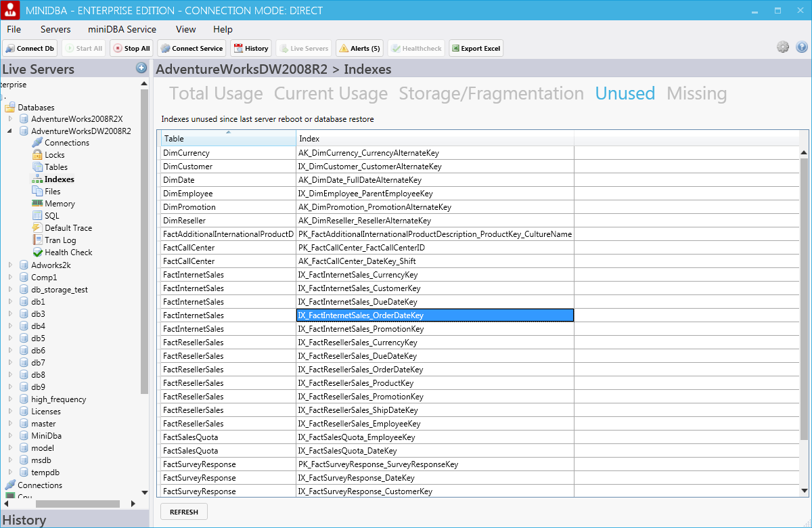Image resolution: width=812 pixels, height=528 pixels.
Task: Open the settings gear icon
Action: (x=783, y=47)
